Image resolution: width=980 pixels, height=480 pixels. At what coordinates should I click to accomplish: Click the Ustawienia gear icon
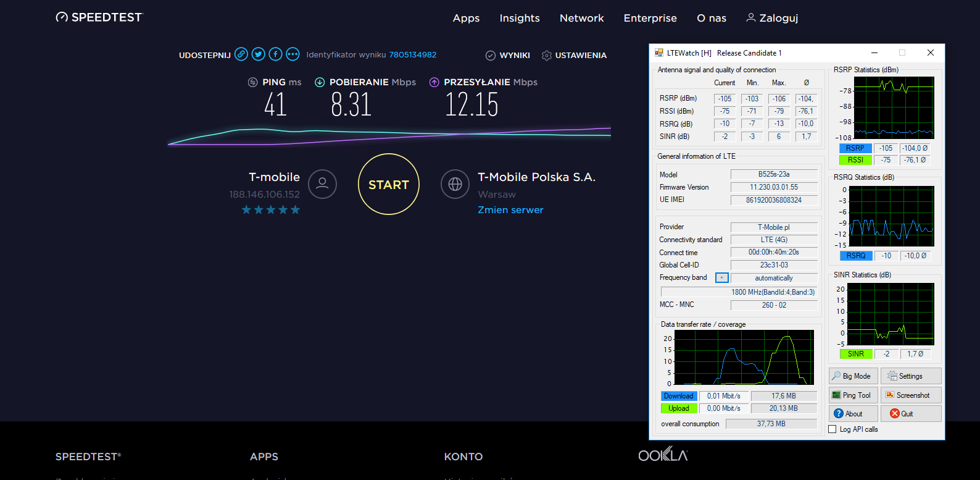547,56
